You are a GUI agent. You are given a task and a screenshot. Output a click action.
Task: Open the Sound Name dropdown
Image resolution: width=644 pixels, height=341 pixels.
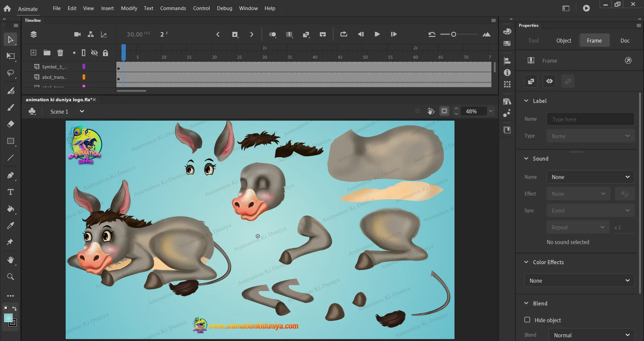click(x=590, y=177)
